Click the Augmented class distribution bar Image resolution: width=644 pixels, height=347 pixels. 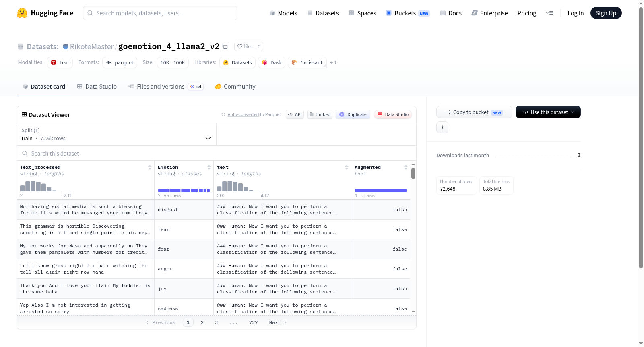(381, 190)
